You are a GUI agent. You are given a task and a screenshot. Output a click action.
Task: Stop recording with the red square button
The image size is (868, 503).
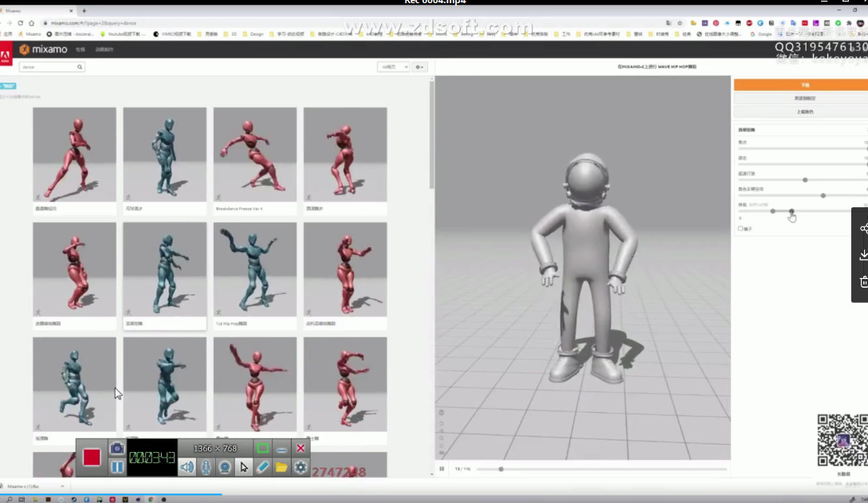92,457
